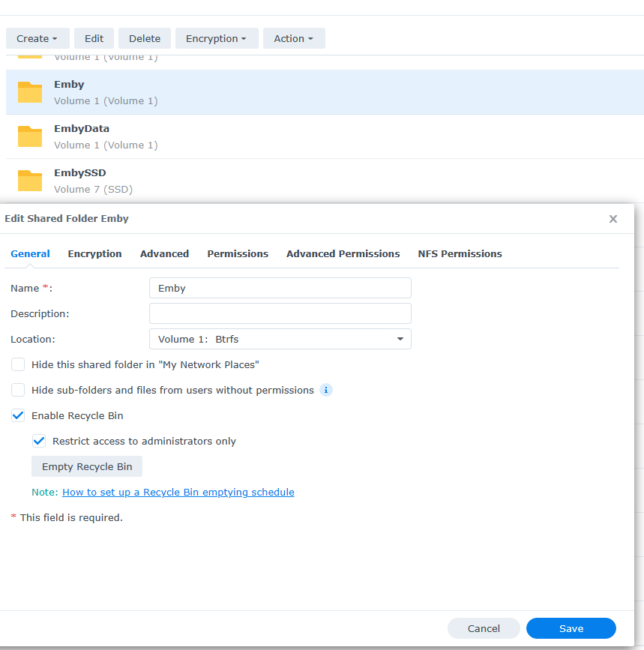Click the Save button
Viewport: 644px width, 650px height.
(571, 628)
